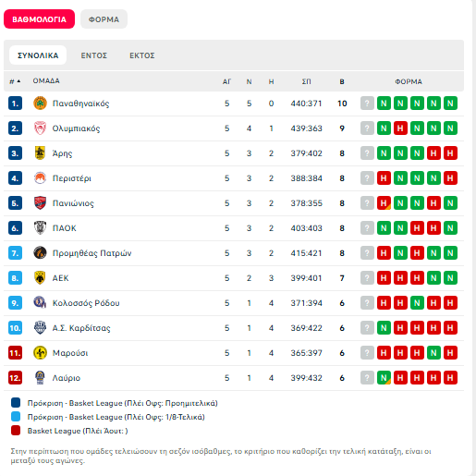Click the Προμηθέας Πατρών logo

pyautogui.click(x=40, y=253)
